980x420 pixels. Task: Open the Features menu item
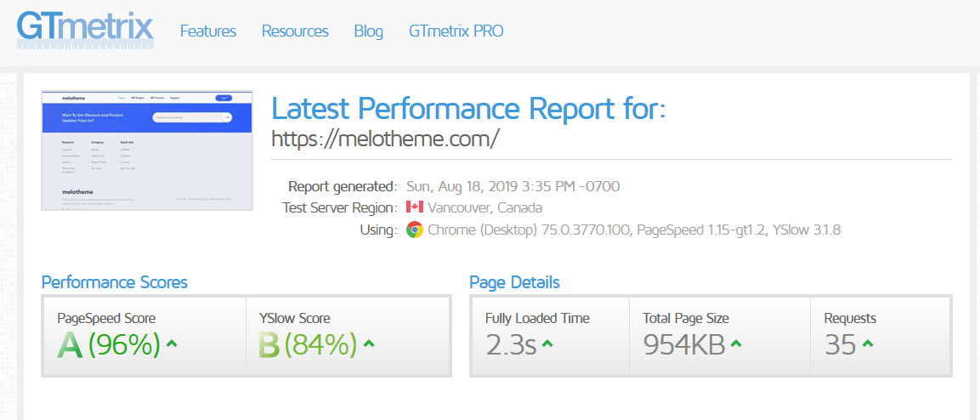pyautogui.click(x=208, y=31)
